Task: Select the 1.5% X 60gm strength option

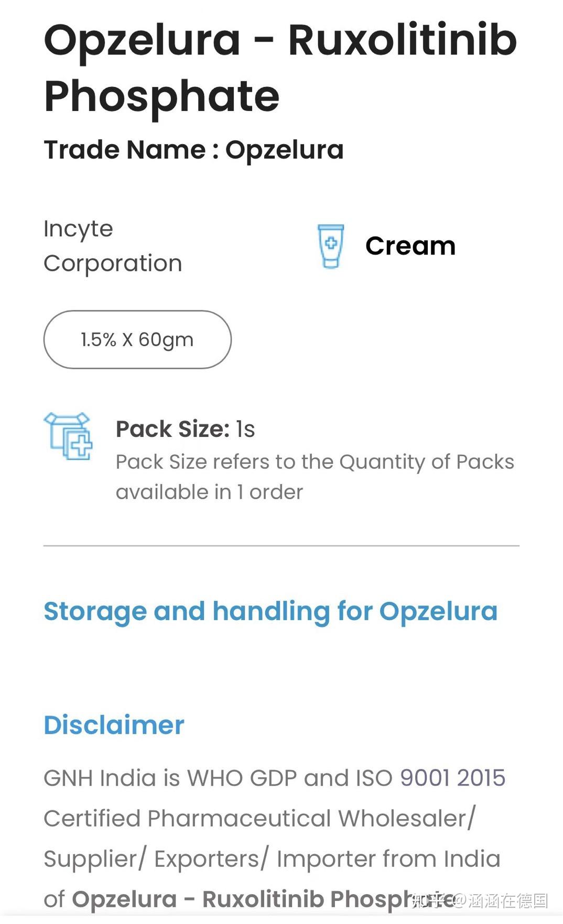Action: point(137,339)
